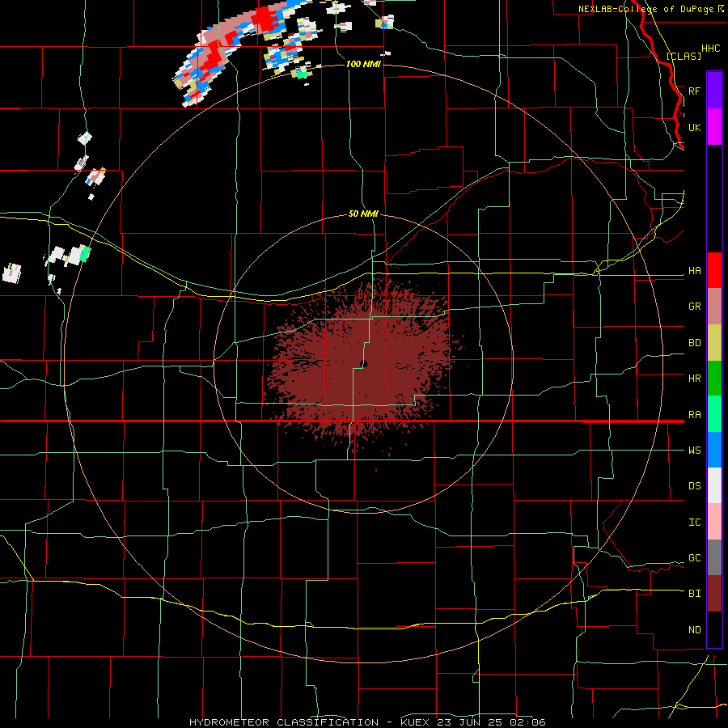The width and height of the screenshot is (728, 728).
Task: Click the yellow BD big drops swatch
Action: pyautogui.click(x=714, y=343)
